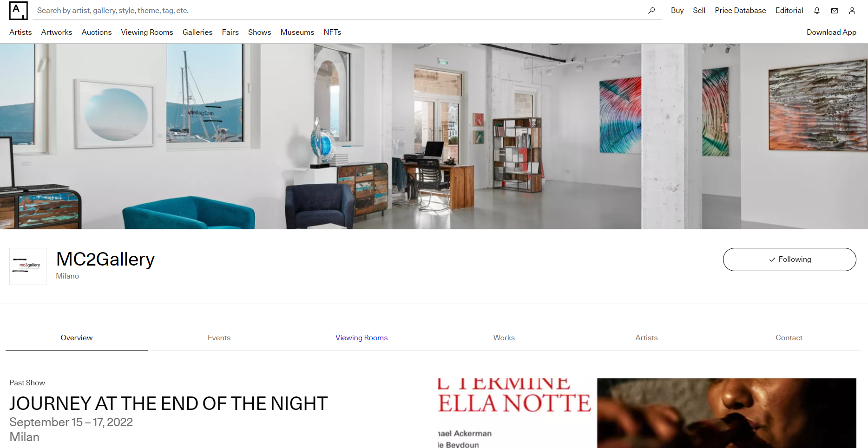
Task: Open Journey at the End of the Night show
Action: (x=168, y=403)
